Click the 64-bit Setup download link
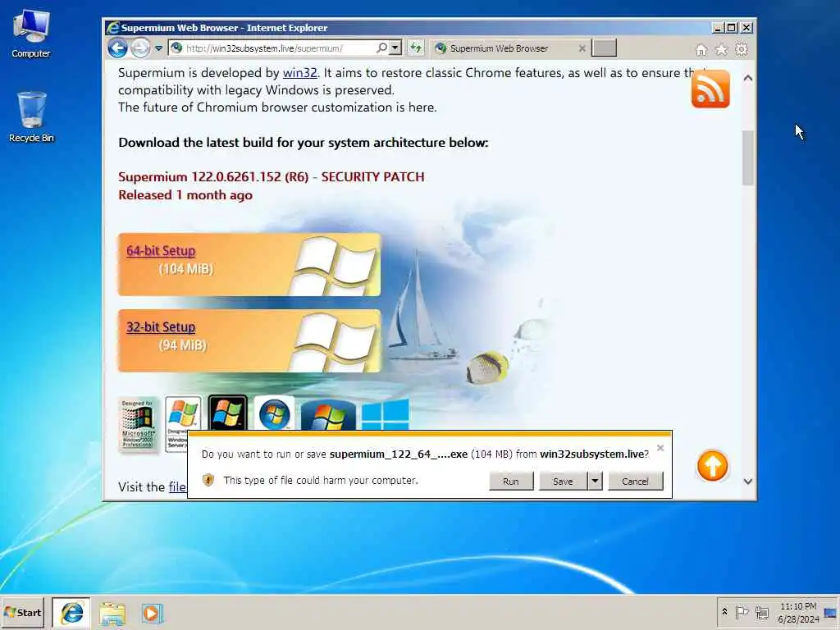The height and width of the screenshot is (630, 840). [161, 251]
